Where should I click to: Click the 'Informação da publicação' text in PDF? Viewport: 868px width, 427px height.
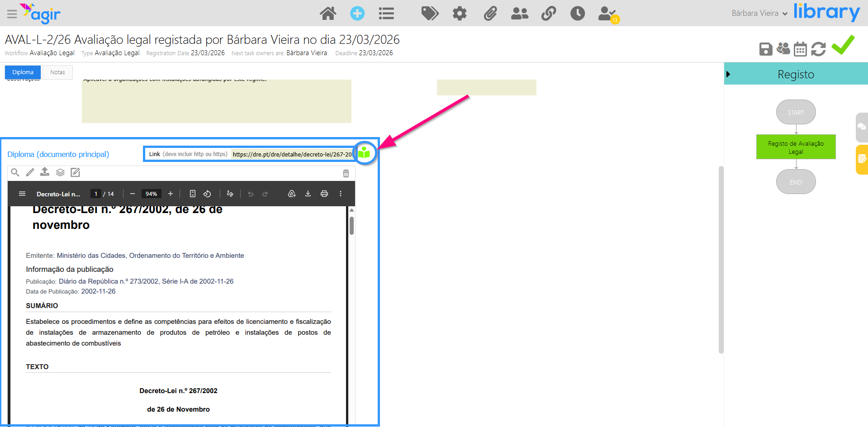click(x=70, y=269)
